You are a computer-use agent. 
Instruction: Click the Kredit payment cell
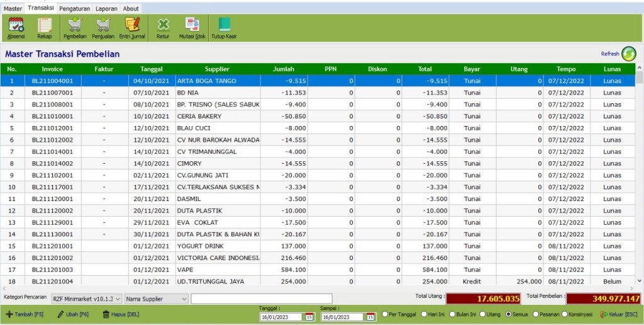click(472, 282)
